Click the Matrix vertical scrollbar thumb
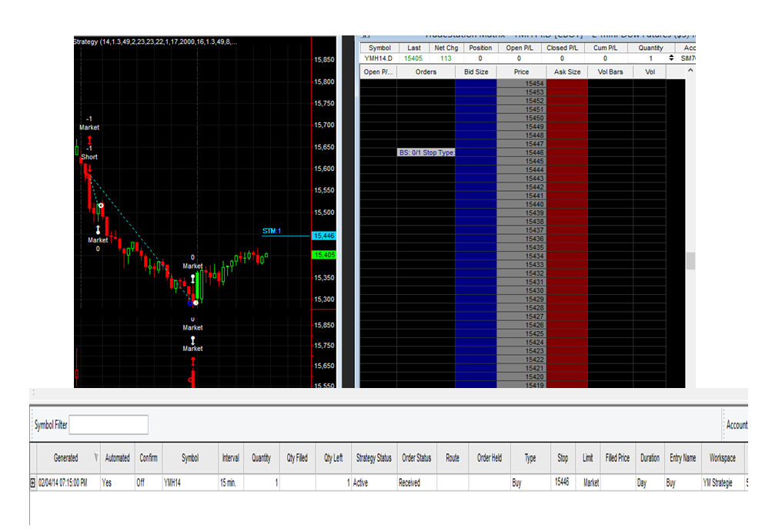The image size is (782, 532). coord(690,261)
